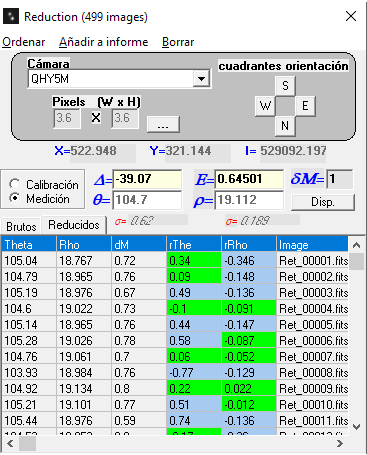Click the Disp. button
Image resolution: width=367 pixels, height=455 pixels.
(323, 202)
